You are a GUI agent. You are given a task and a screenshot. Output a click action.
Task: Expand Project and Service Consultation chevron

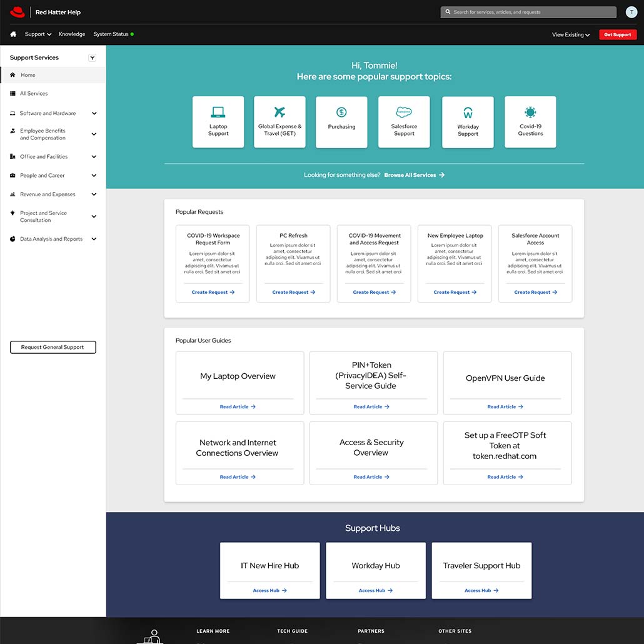(94, 216)
